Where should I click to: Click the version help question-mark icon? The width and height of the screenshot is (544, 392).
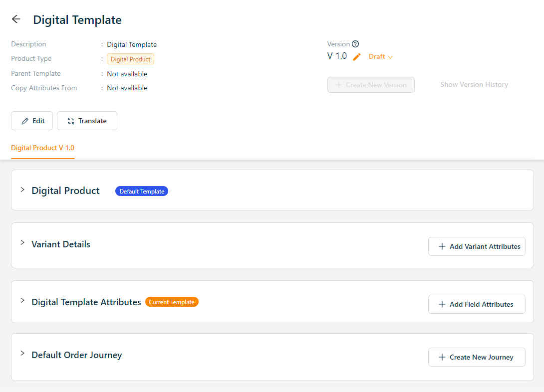coord(355,44)
